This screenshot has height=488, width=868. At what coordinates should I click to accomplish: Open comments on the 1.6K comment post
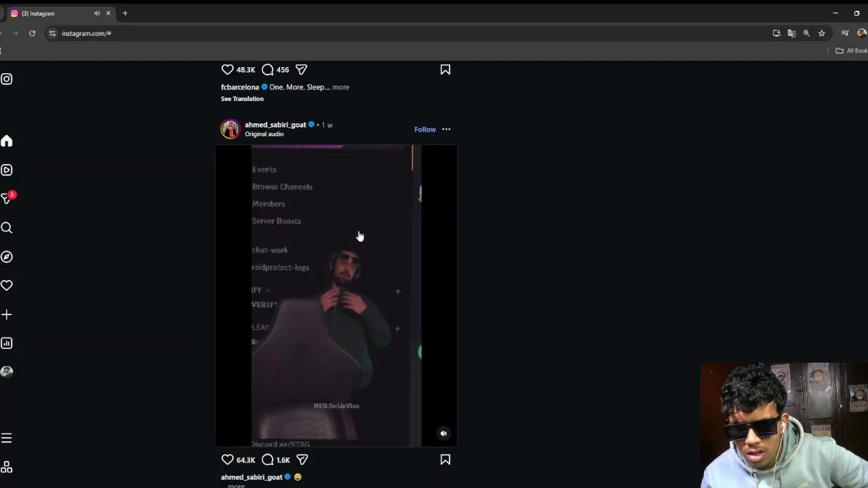point(268,460)
